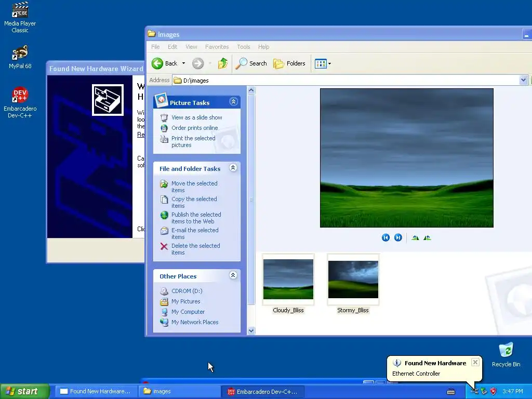This screenshot has height=399, width=532.
Task: Select the Stormy_Bliss thumbnail
Action: (353, 284)
